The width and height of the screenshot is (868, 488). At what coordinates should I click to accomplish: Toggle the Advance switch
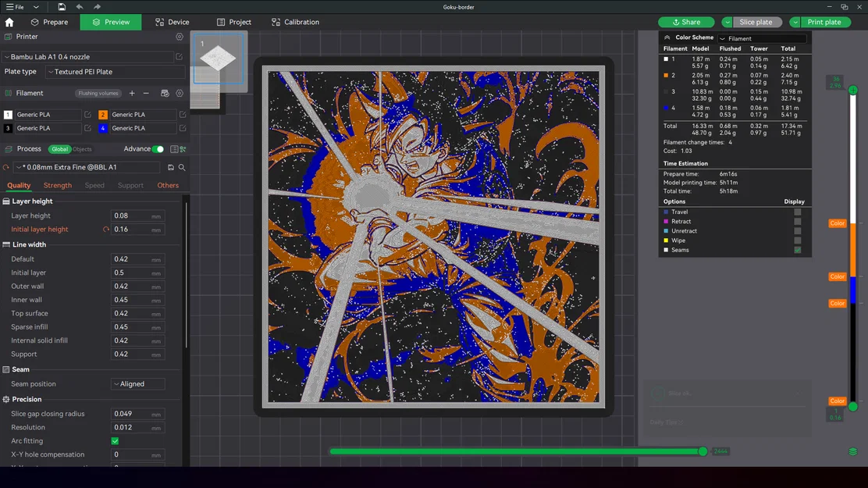[x=158, y=149]
